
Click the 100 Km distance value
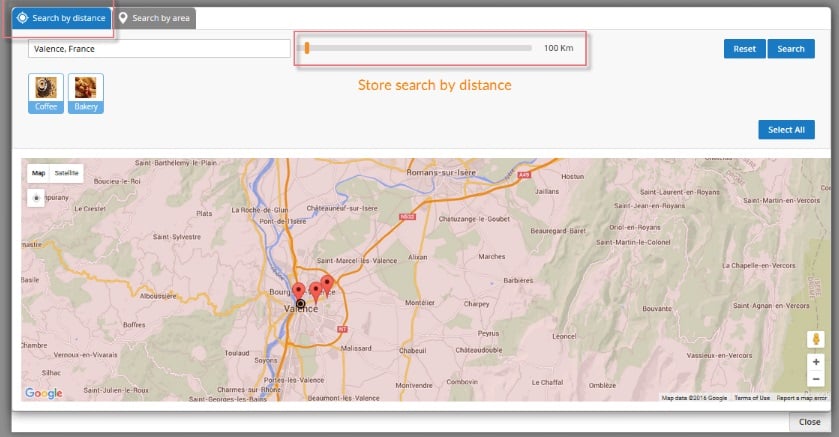point(559,48)
